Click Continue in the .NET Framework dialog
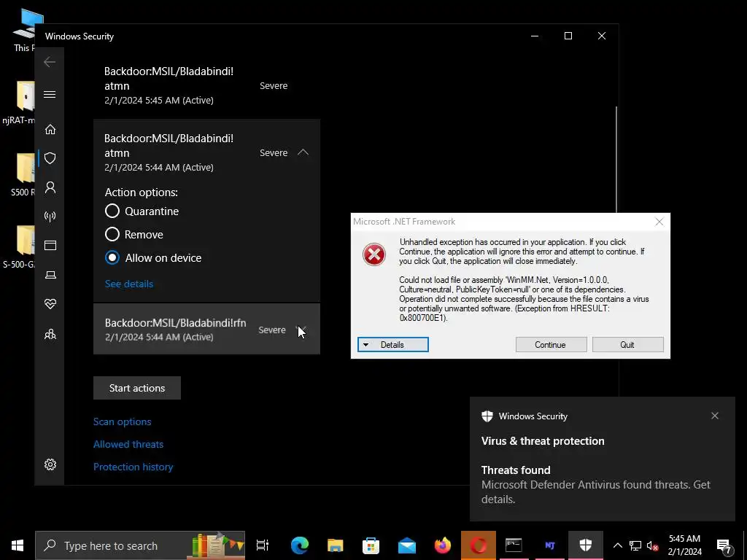The height and width of the screenshot is (560, 747). 551,345
